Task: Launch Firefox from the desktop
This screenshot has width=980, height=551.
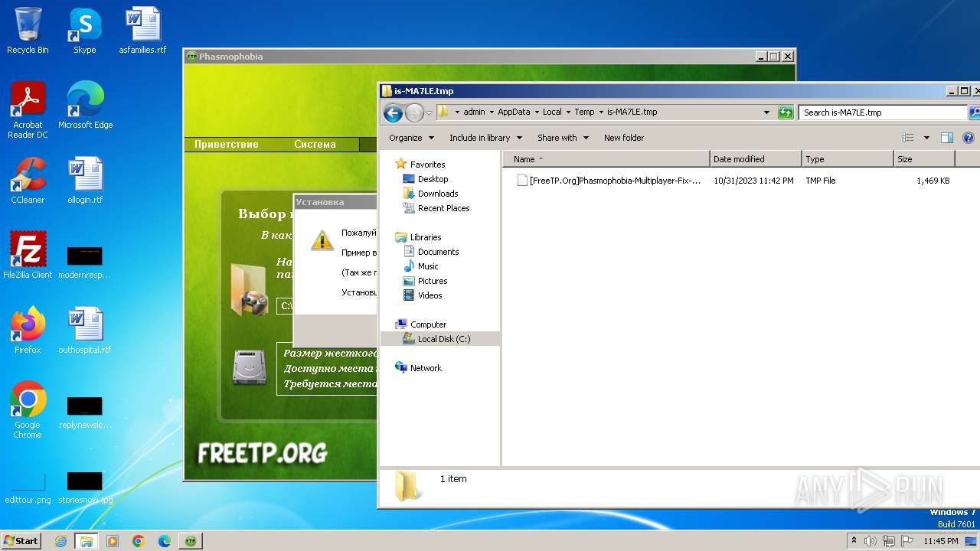Action: [x=28, y=331]
